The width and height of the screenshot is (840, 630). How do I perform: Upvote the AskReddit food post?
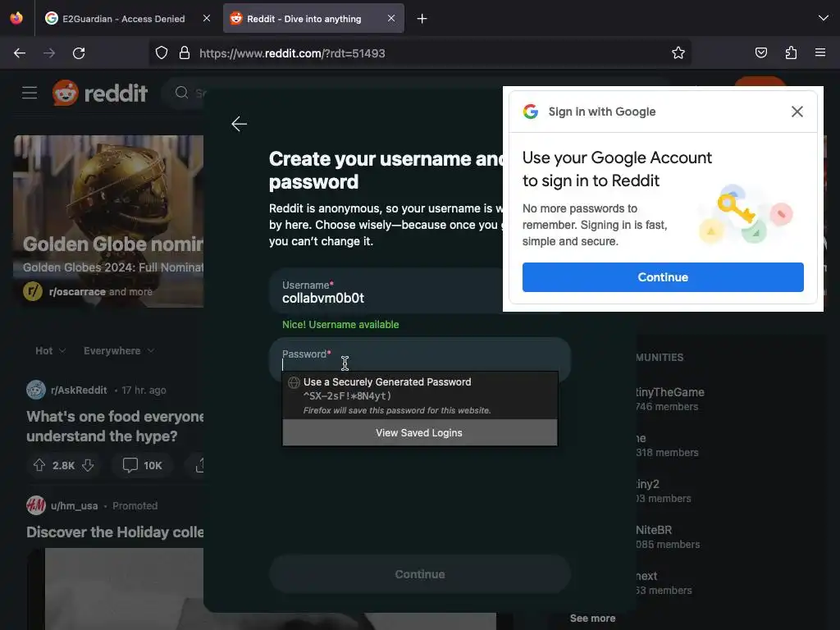[39, 465]
